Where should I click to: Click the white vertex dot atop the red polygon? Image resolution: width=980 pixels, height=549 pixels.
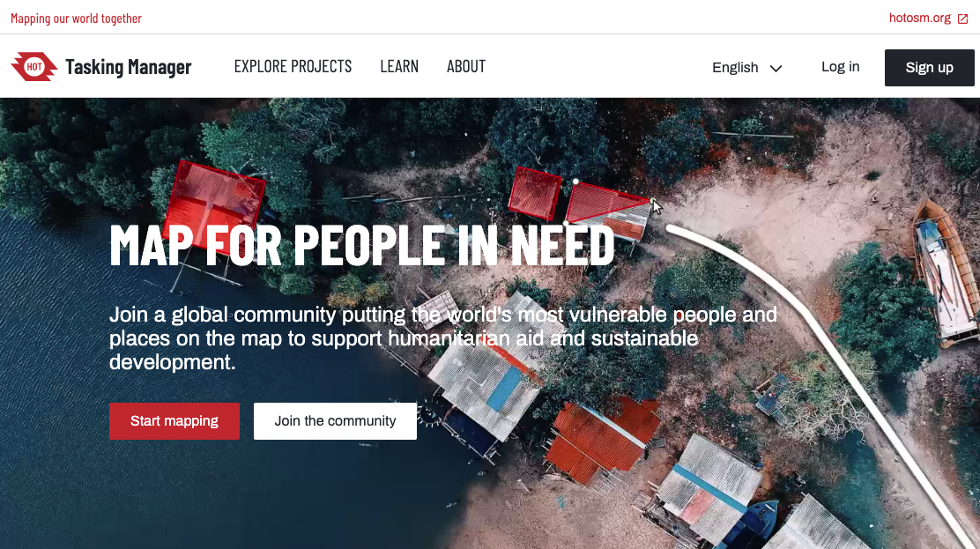[575, 182]
